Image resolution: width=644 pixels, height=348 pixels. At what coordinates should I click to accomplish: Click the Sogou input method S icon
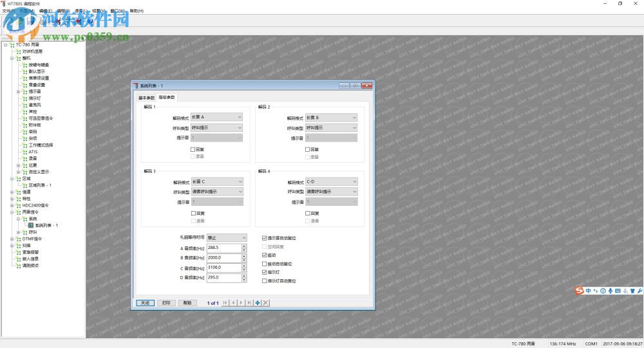pyautogui.click(x=579, y=291)
